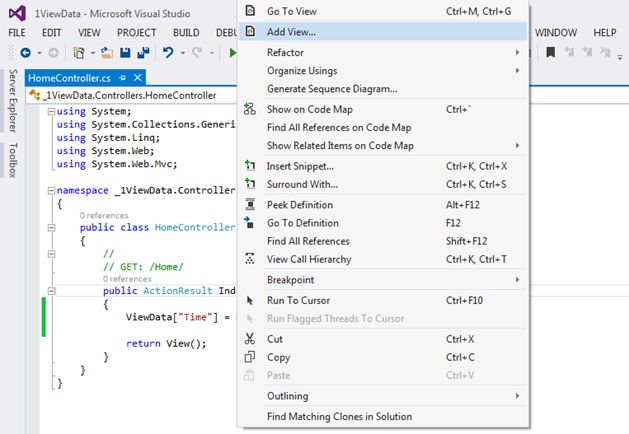629x434 pixels.
Task: Click the Undo arrow icon
Action: 168,52
